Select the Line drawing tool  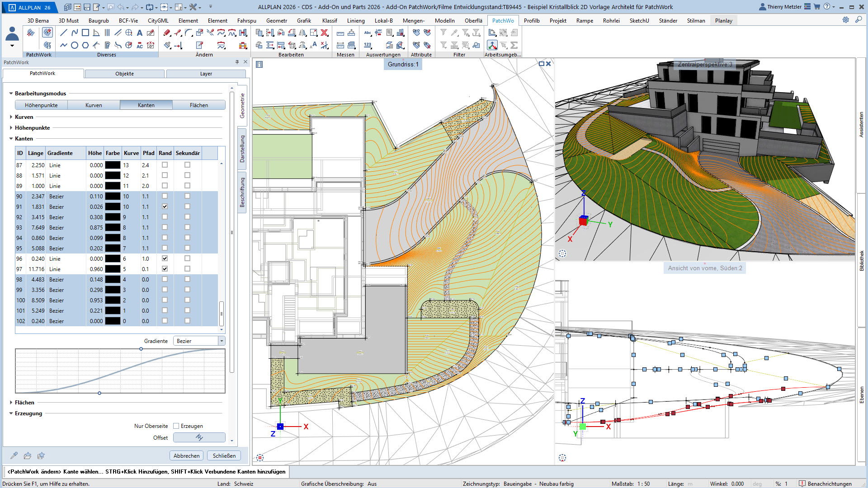[x=64, y=33]
